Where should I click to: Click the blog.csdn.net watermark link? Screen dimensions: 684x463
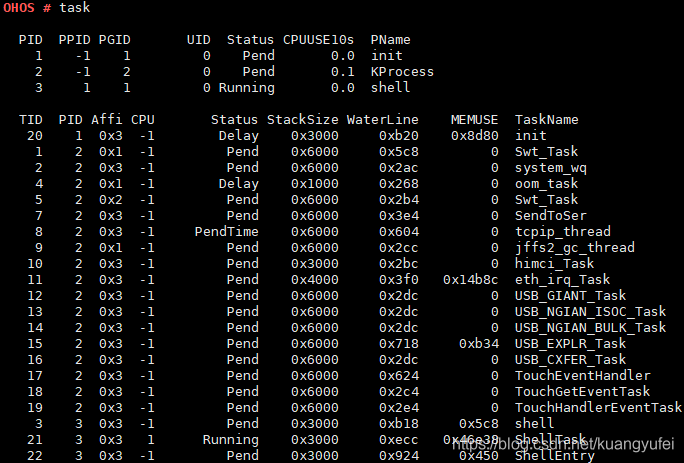click(x=563, y=444)
